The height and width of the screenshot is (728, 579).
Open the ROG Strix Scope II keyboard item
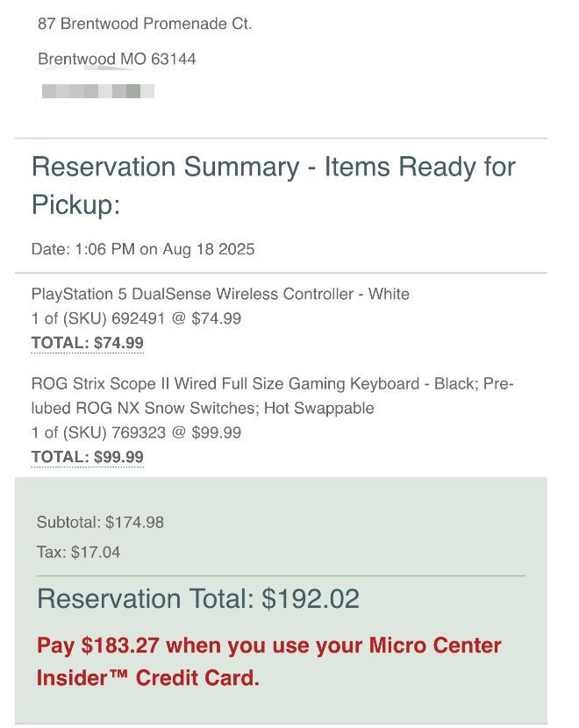click(x=272, y=383)
